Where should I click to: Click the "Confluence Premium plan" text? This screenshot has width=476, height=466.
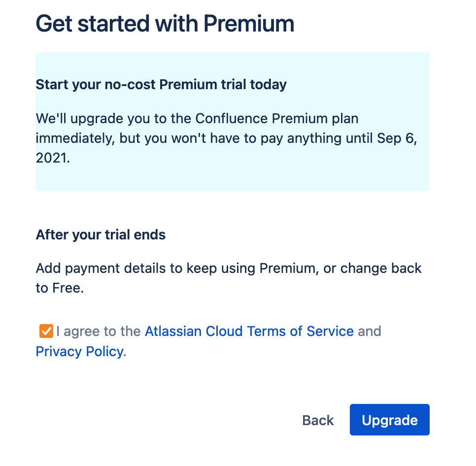pos(277,119)
